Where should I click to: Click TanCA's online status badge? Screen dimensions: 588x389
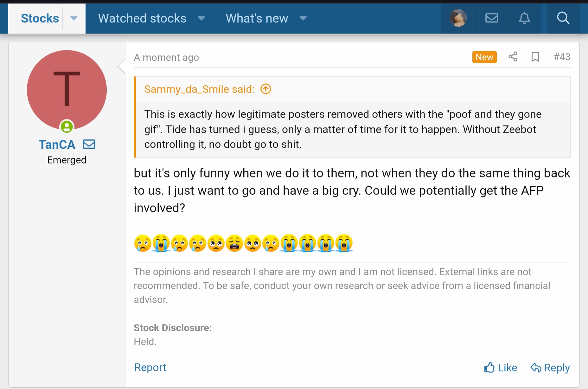click(67, 127)
